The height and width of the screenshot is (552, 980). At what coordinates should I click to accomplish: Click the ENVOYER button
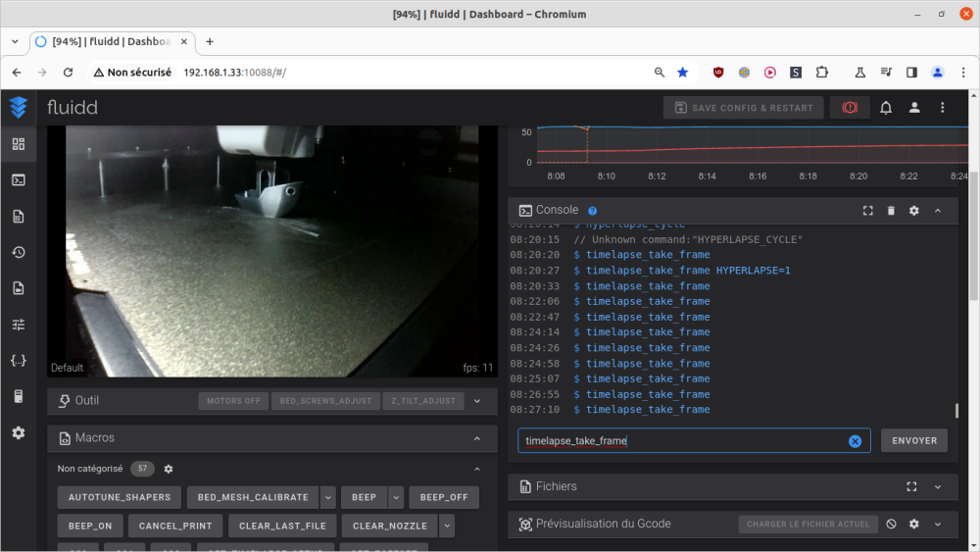point(914,441)
